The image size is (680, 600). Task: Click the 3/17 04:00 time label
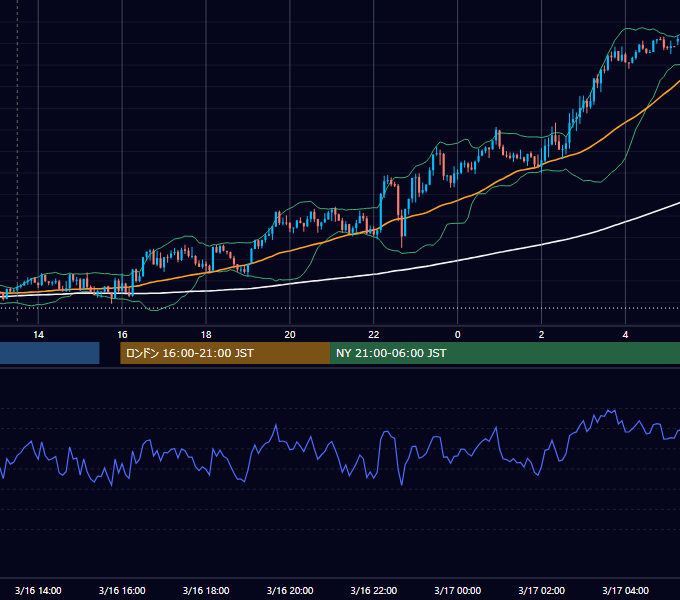click(x=625, y=590)
